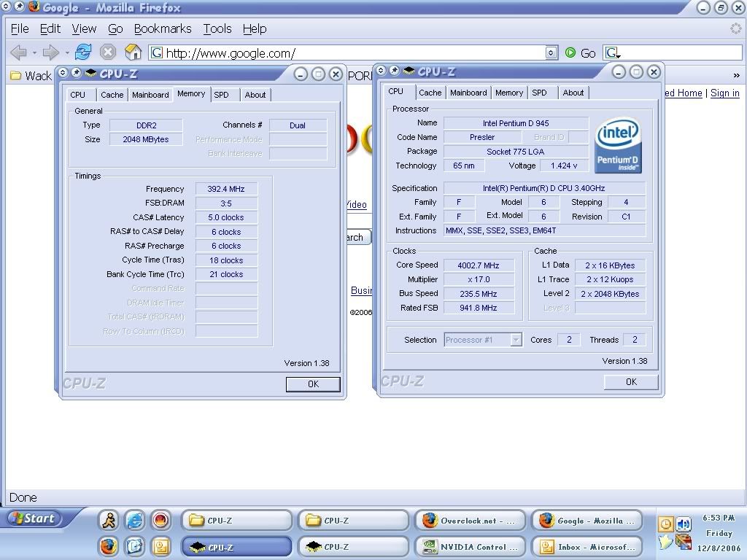Screen dimensions: 747x560
Task: Launch AIM from the quick launch bar
Action: 109,520
